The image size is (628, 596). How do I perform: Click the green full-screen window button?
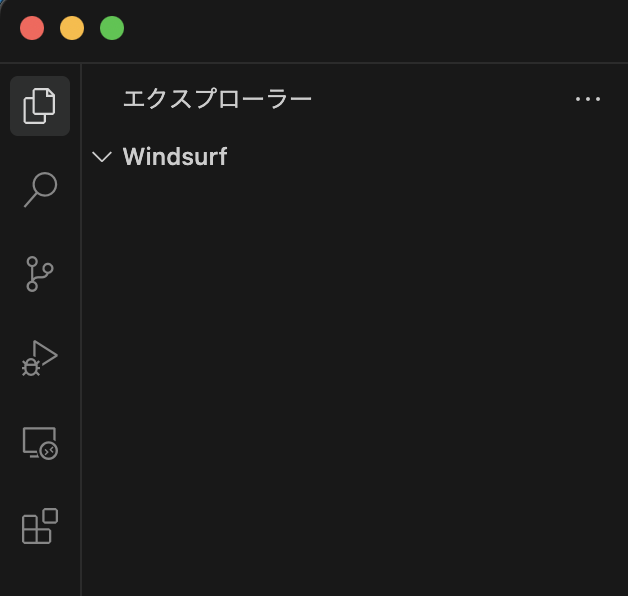pos(112,28)
